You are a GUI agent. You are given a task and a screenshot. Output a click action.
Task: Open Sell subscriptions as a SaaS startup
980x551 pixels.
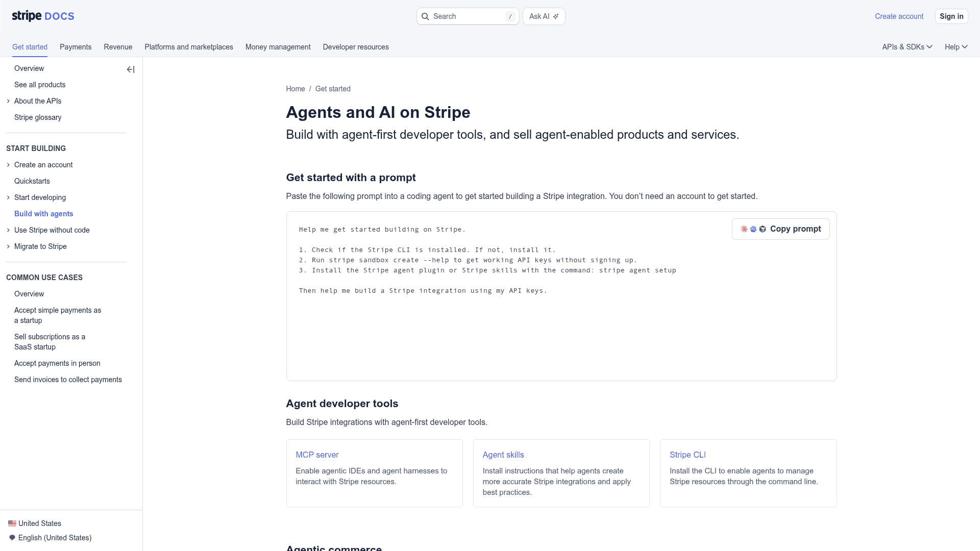(50, 342)
